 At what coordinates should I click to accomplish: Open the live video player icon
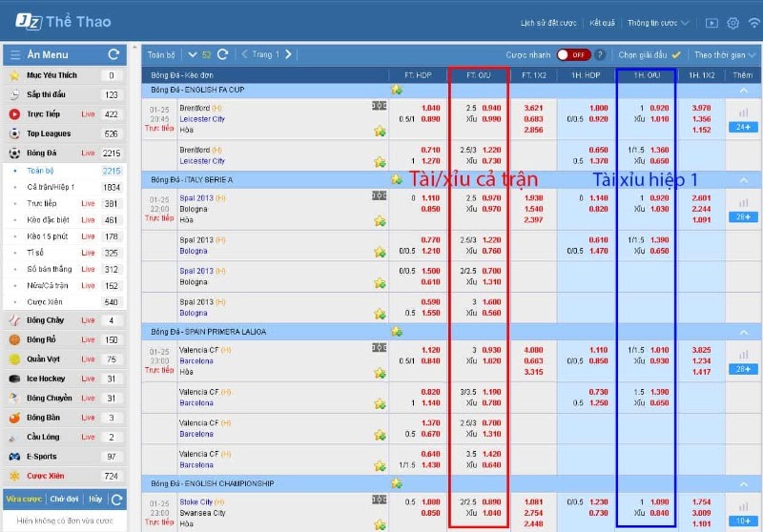[711, 23]
